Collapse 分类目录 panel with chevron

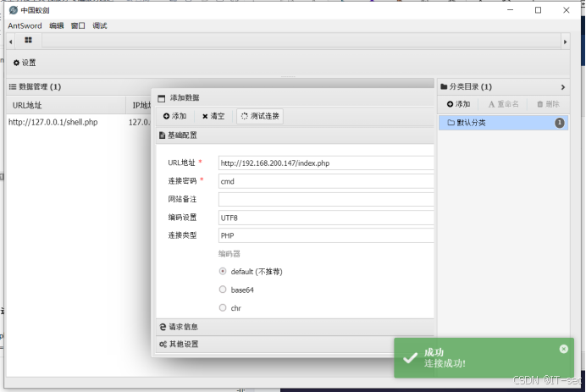click(563, 87)
